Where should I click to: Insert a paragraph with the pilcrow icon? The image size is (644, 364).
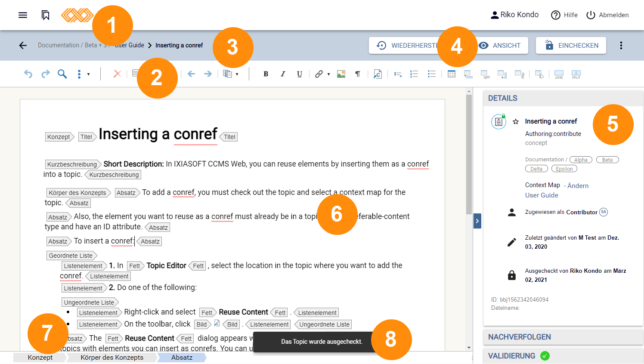click(358, 74)
